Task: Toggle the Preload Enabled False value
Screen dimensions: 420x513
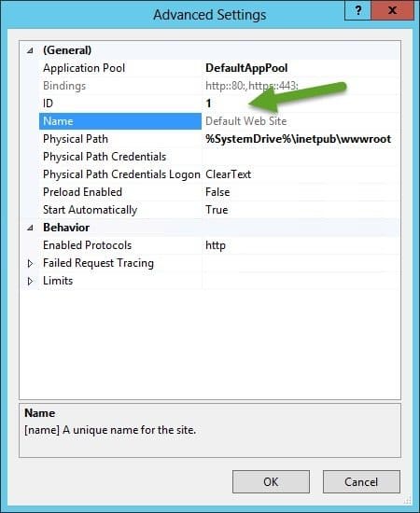Action: [x=301, y=192]
